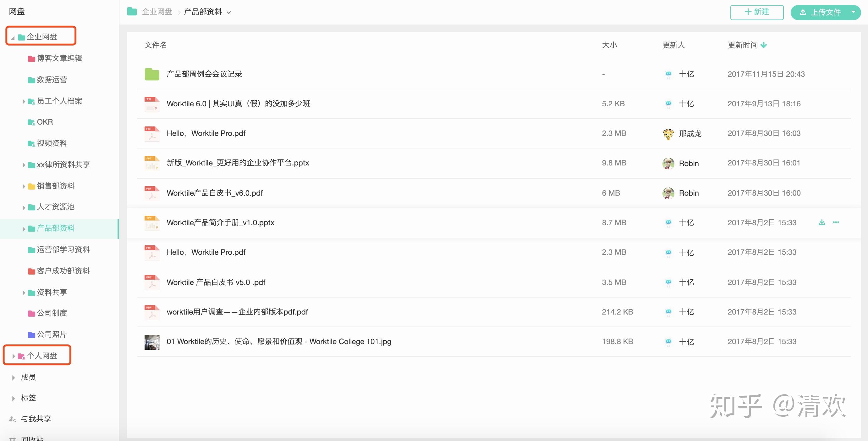Screen dimensions: 868x441
Task: Collapse the 企业网盘 tree node arrow
Action: click(x=13, y=38)
